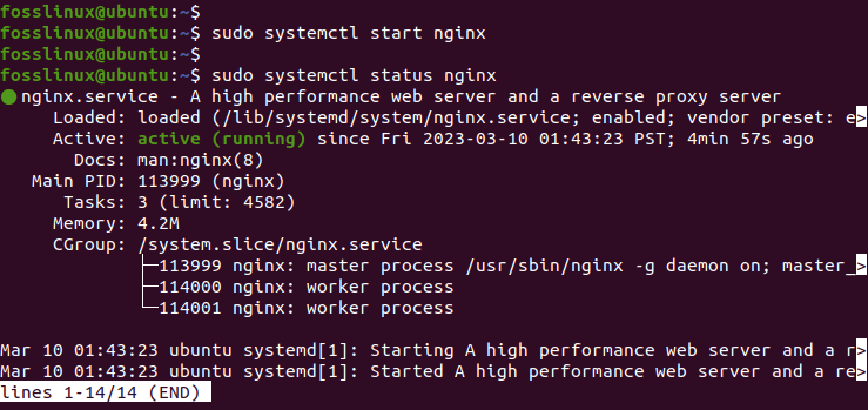Click the green status dot beside nginx.service
Viewport: 868px width, 410px height.
click(x=9, y=97)
